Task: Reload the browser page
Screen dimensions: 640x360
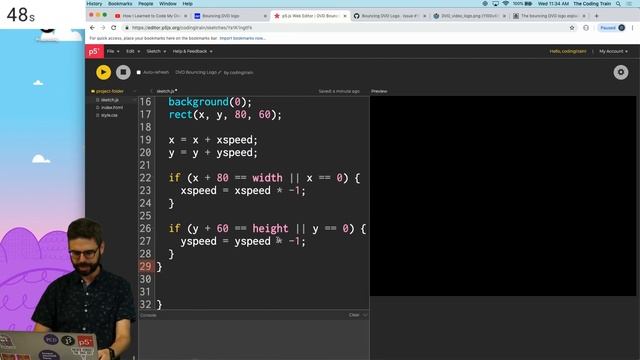Action: (x=113, y=28)
